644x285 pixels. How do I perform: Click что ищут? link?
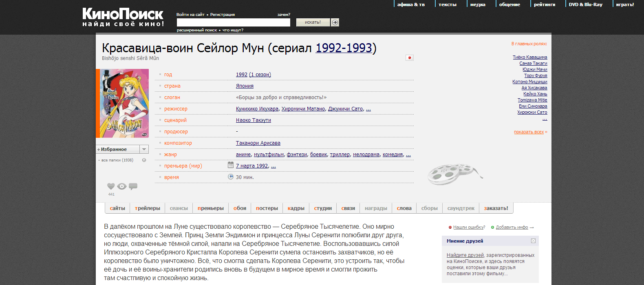point(233,30)
